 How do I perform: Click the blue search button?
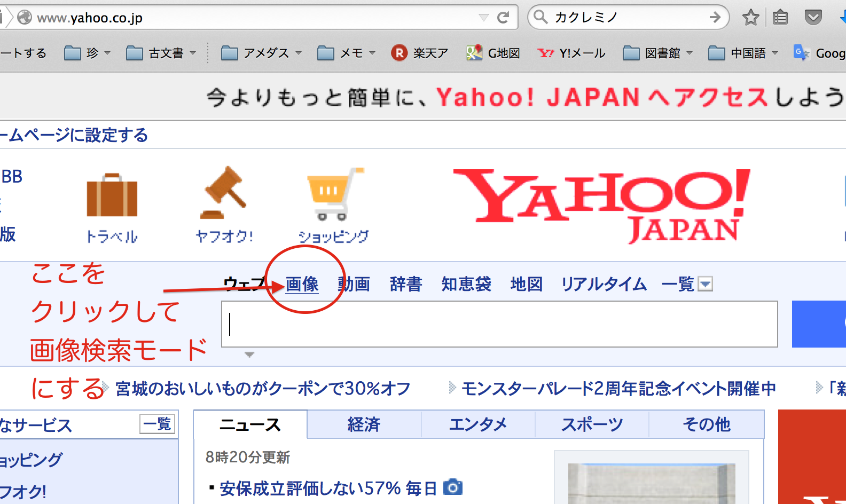(x=819, y=324)
